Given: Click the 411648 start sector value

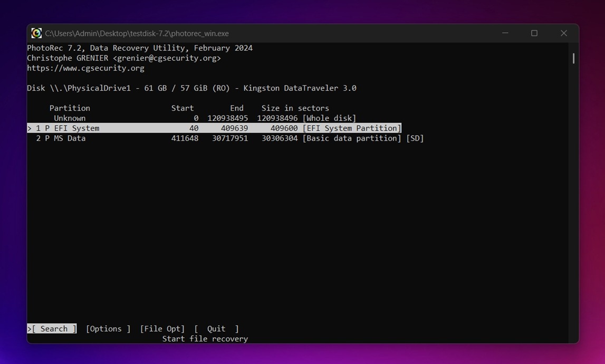Looking at the screenshot, I should pos(185,138).
